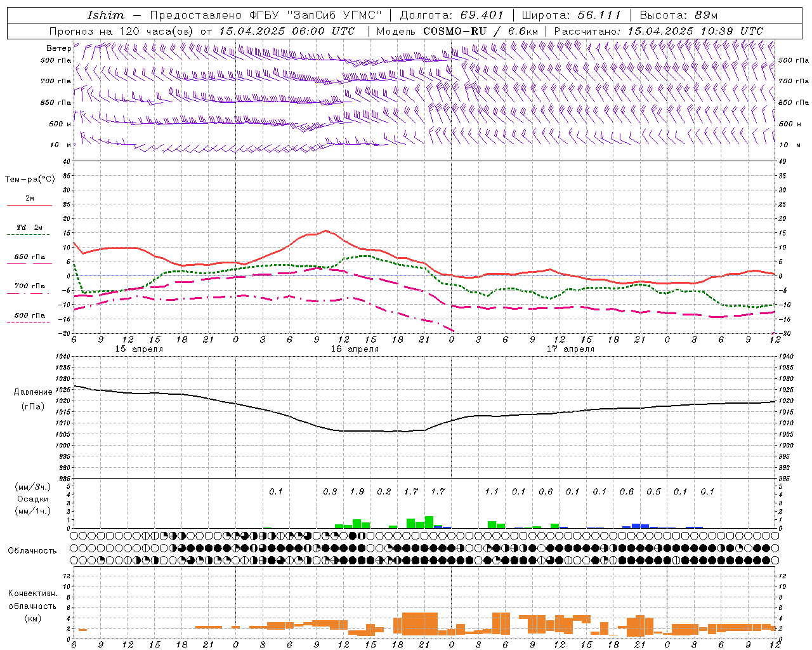This screenshot has height=650, width=812.
Task: Click the station name Ishim in title
Action: pos(105,15)
